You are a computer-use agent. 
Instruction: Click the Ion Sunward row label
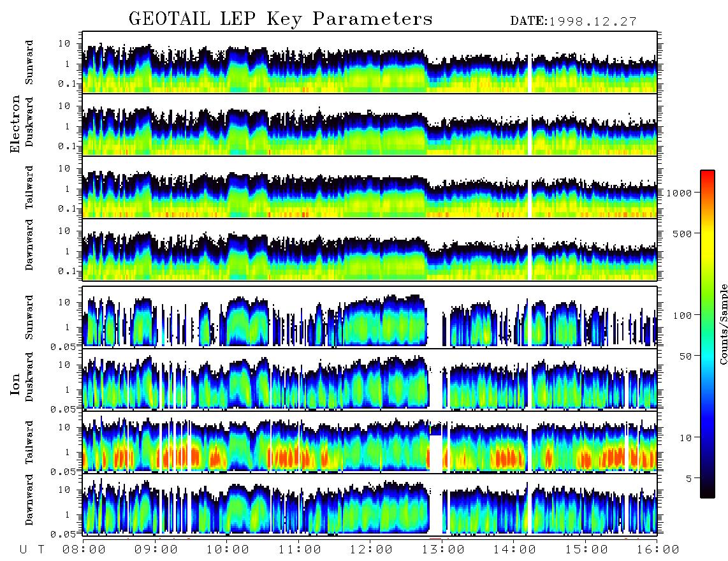(29, 317)
